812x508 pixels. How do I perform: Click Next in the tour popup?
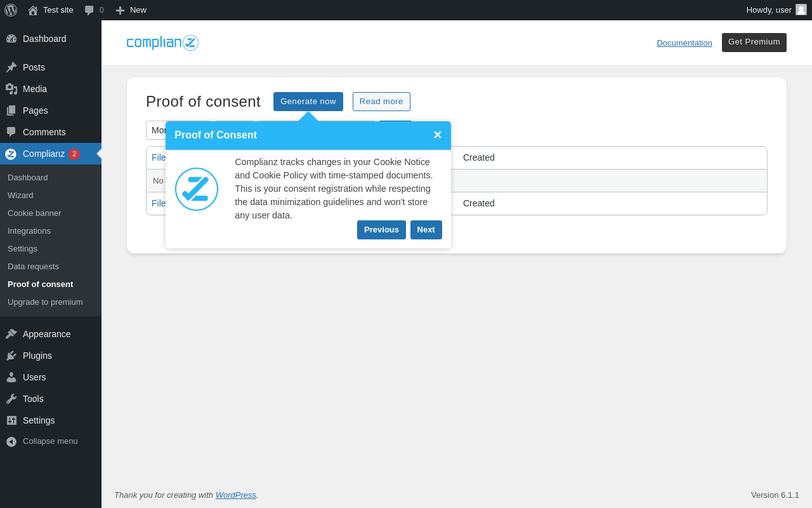[426, 230]
